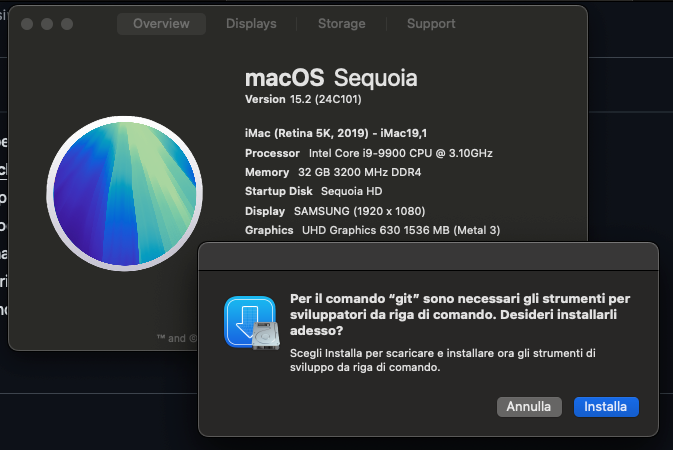Click the Memory label
Screen dimensions: 673x450
tap(267, 172)
